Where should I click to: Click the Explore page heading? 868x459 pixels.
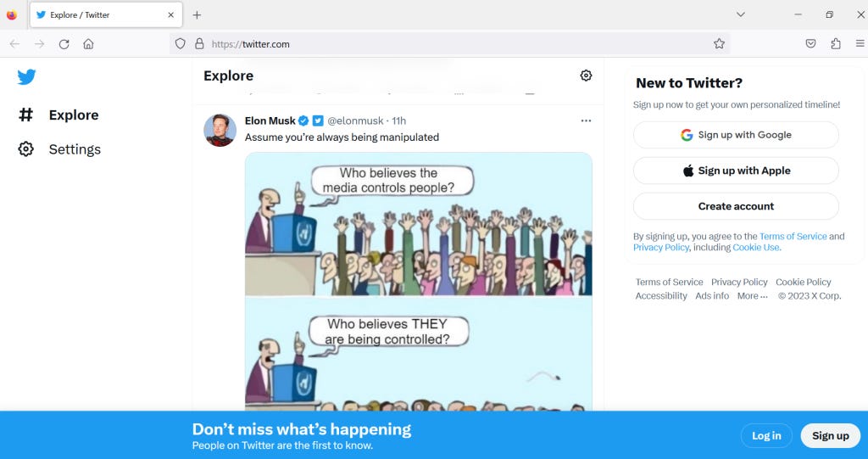pos(229,76)
